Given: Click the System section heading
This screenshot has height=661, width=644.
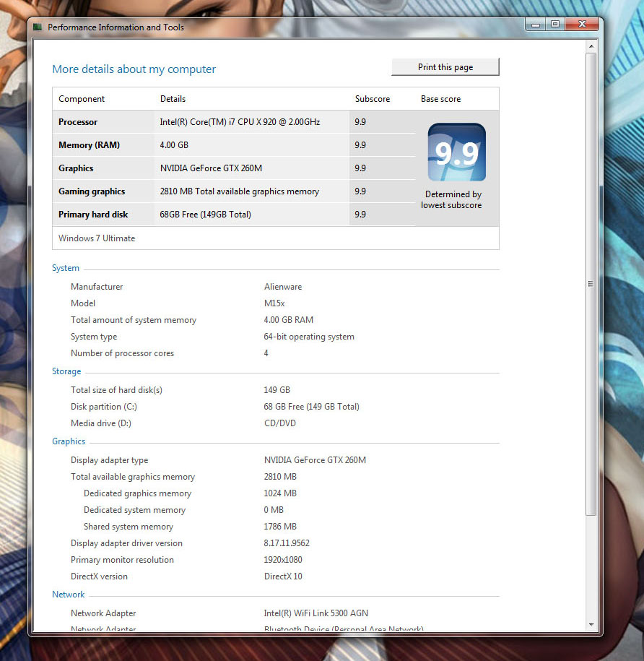Looking at the screenshot, I should pos(66,268).
